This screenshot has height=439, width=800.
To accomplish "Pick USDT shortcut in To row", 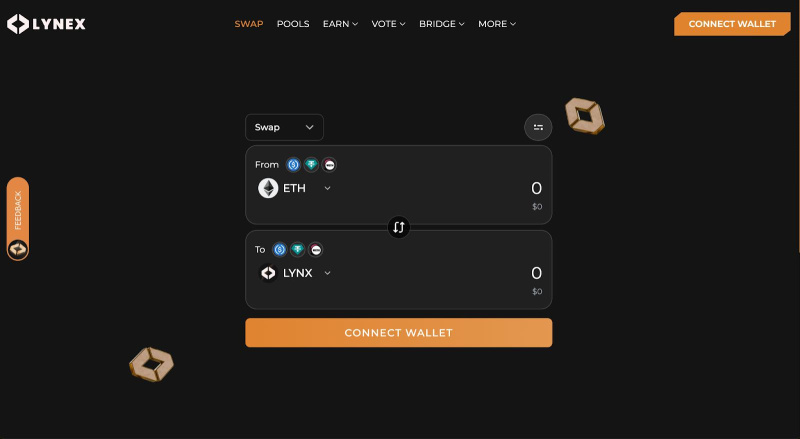I will click(297, 250).
